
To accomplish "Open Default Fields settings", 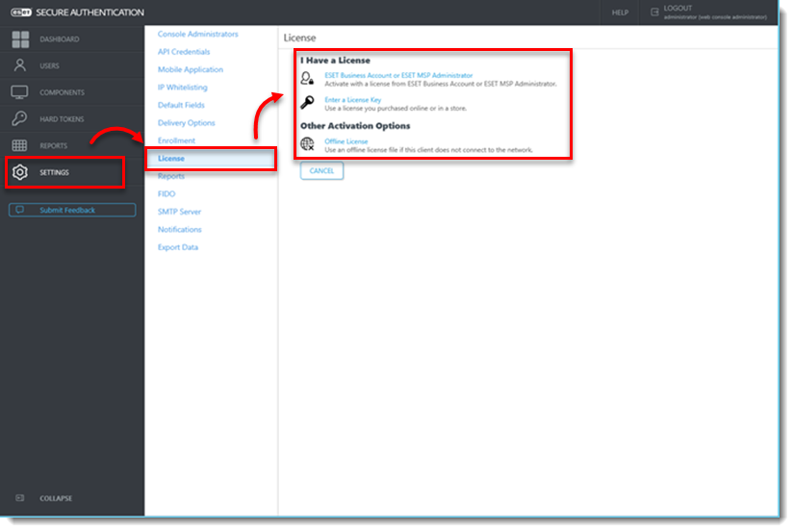I will point(181,105).
